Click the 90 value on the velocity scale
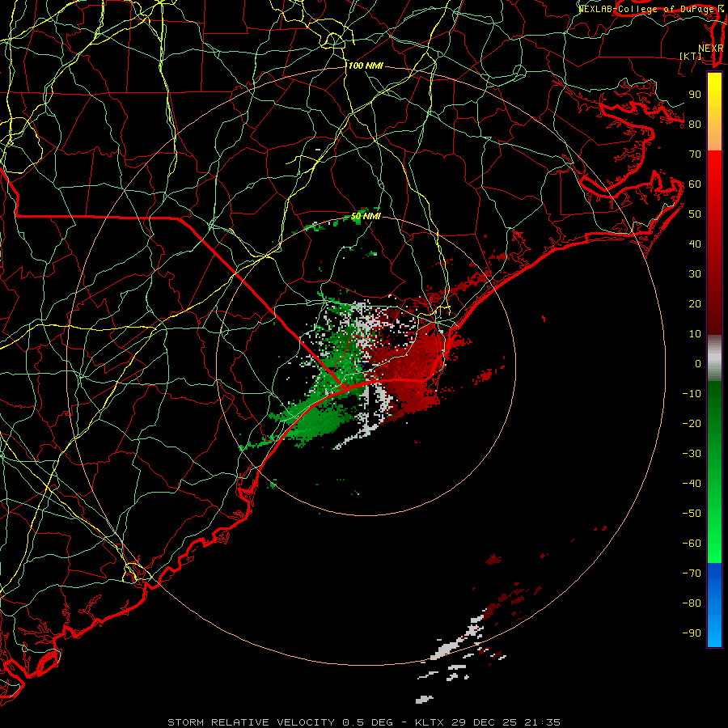This screenshot has width=728, height=728. point(695,95)
